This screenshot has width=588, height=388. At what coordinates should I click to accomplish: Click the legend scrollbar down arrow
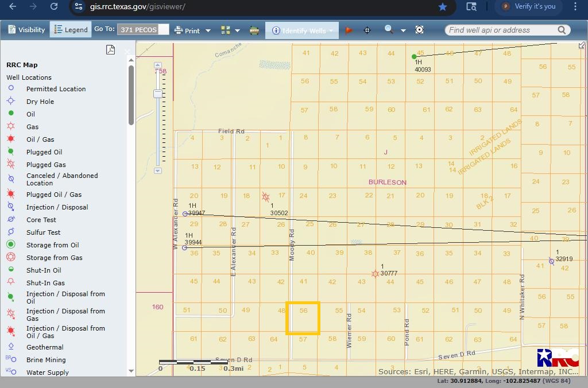point(131,371)
